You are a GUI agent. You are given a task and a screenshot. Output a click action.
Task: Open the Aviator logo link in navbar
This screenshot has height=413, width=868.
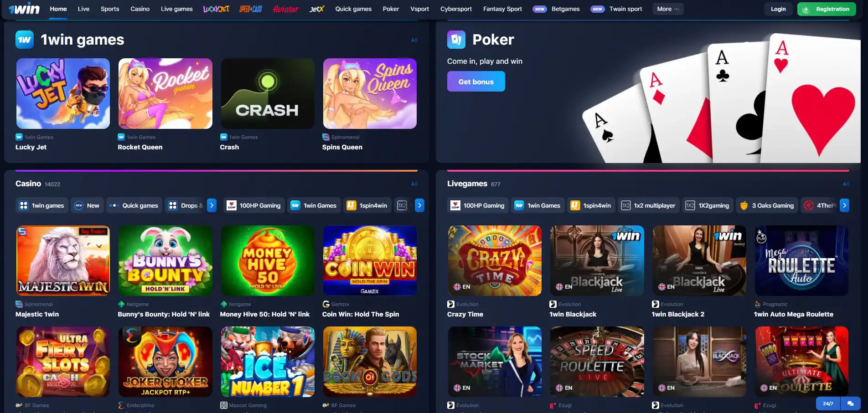coord(286,9)
